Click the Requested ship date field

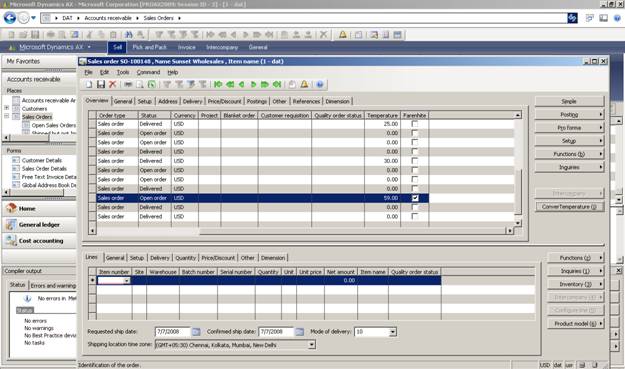click(x=173, y=332)
